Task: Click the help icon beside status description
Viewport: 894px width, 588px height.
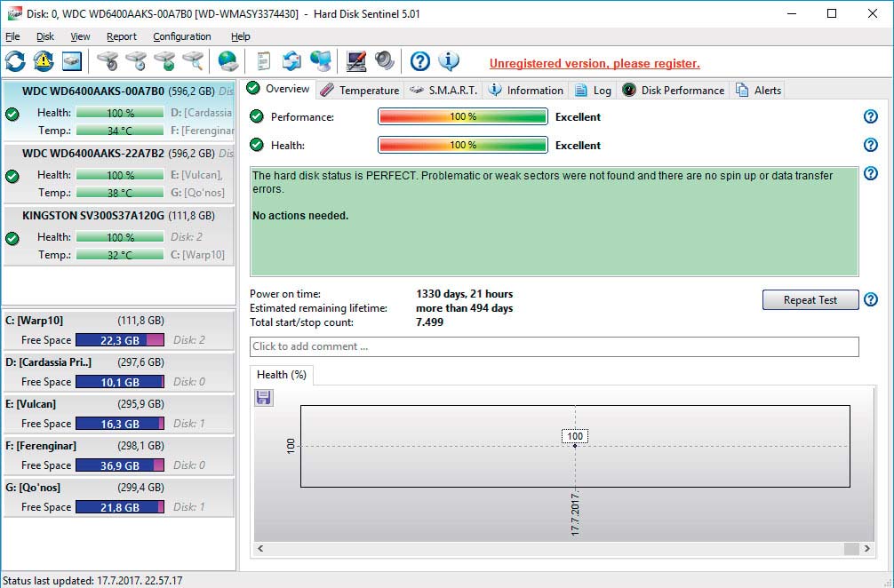Action: (870, 173)
